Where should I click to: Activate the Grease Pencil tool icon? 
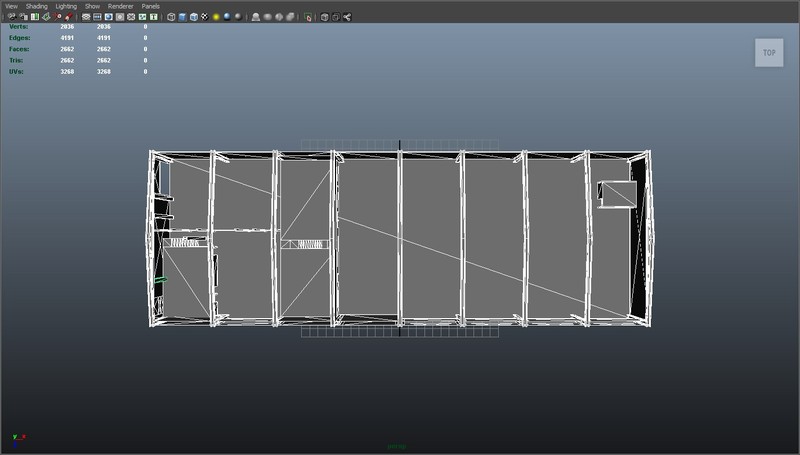click(68, 17)
